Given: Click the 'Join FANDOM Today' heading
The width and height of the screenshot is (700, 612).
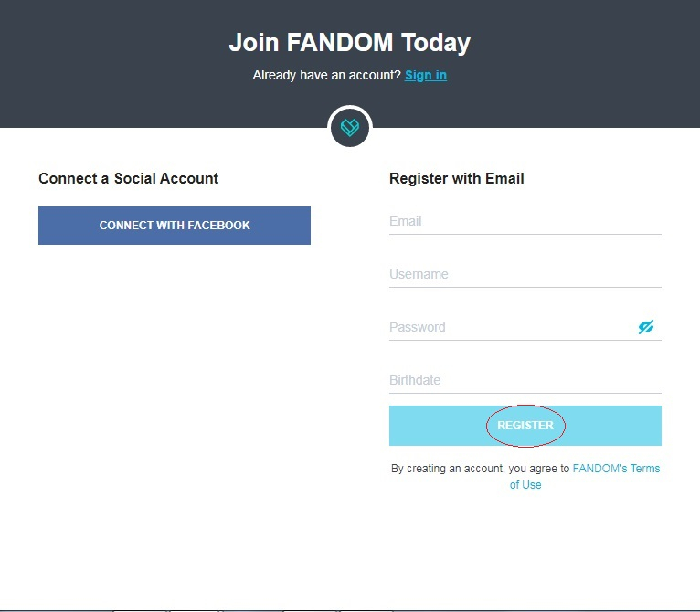Looking at the screenshot, I should tap(350, 43).
